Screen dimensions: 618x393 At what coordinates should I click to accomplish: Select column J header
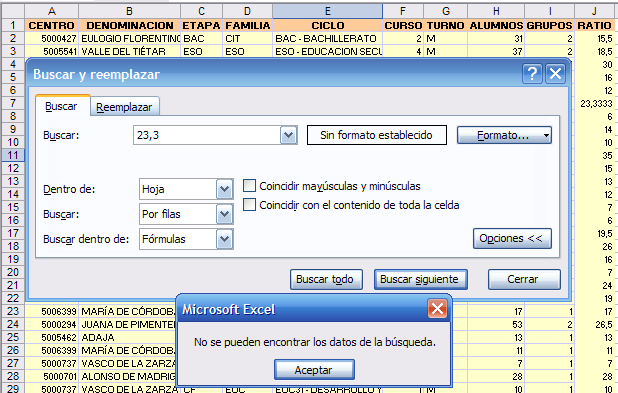click(x=594, y=11)
